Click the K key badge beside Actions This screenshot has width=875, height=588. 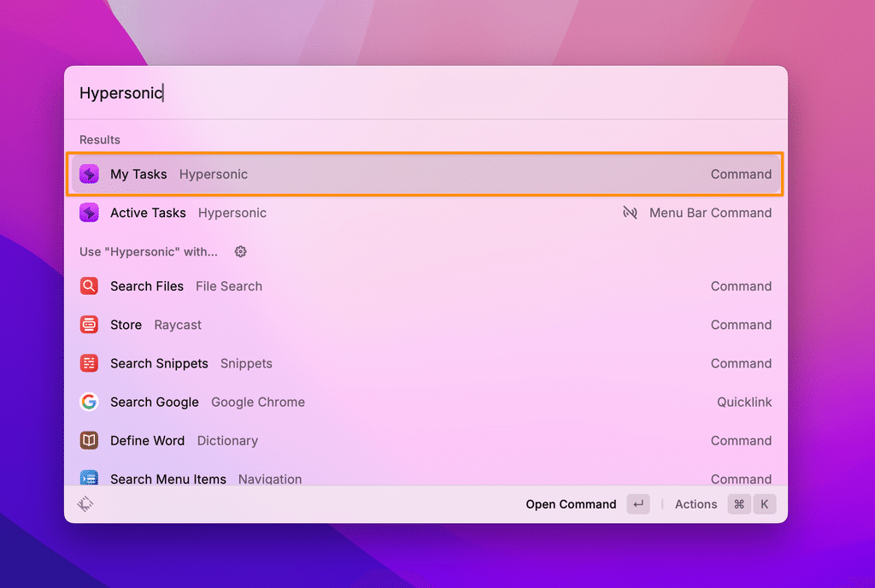(x=765, y=504)
